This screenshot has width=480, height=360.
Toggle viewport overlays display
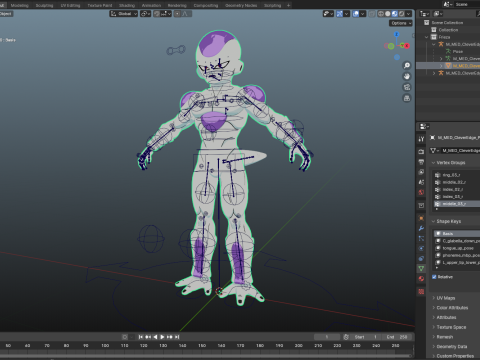click(356, 14)
